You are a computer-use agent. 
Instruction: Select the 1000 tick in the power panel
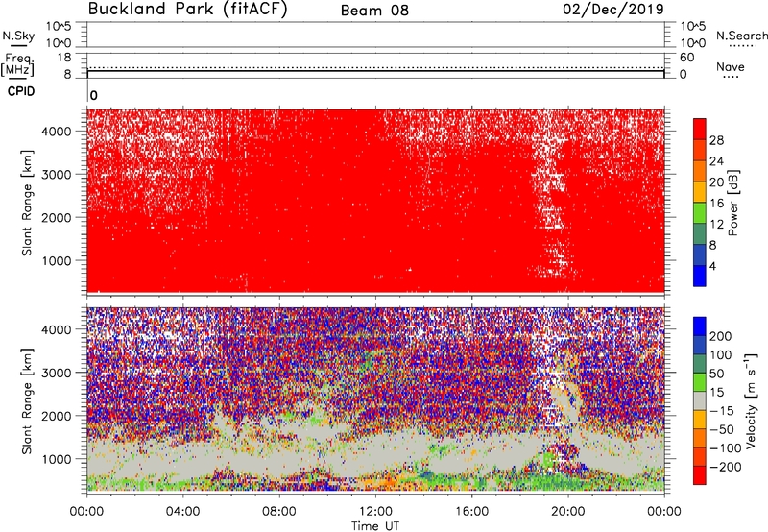(x=56, y=260)
